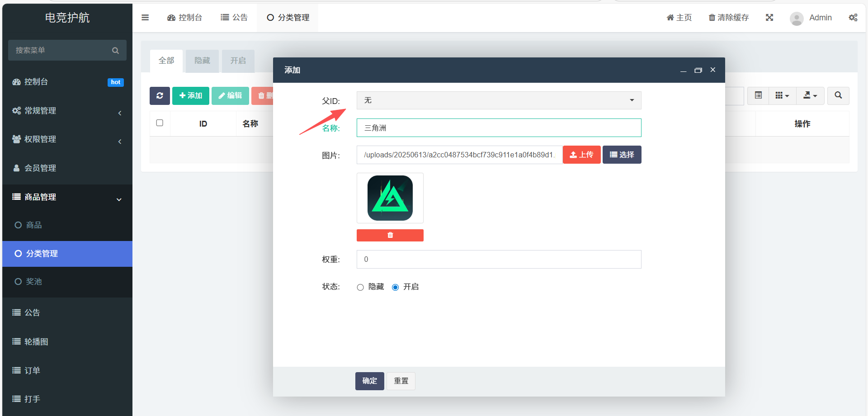Open the settings gears icon in the top right
The height and width of the screenshot is (416, 868).
(853, 18)
